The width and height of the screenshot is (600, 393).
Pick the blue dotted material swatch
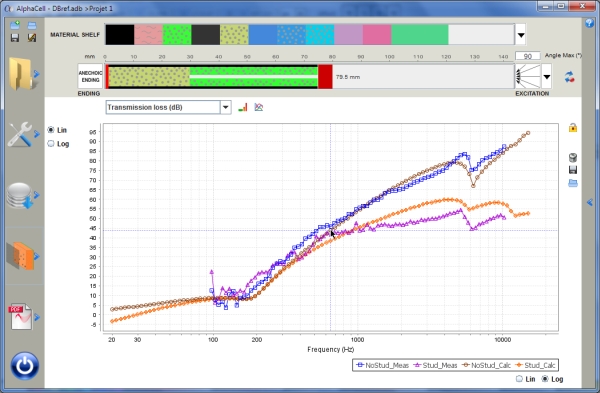pyautogui.click(x=291, y=35)
